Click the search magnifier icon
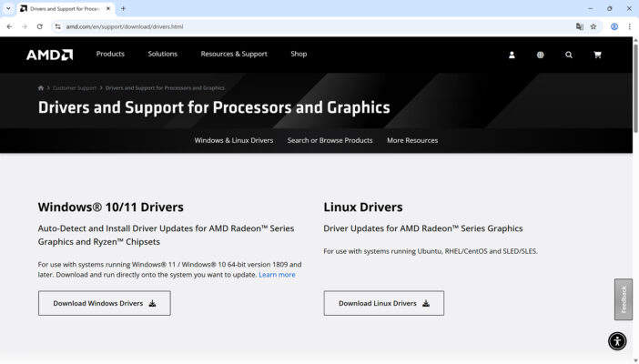The width and height of the screenshot is (639, 364). [569, 55]
